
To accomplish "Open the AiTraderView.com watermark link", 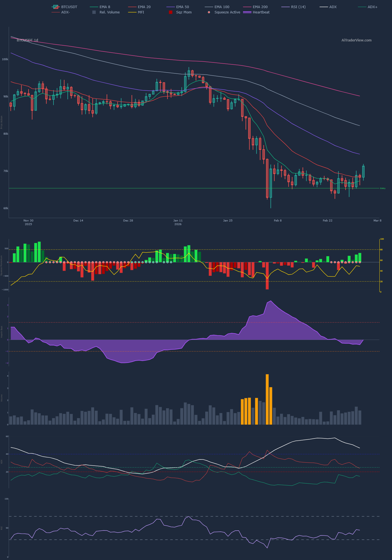I will [x=356, y=40].
